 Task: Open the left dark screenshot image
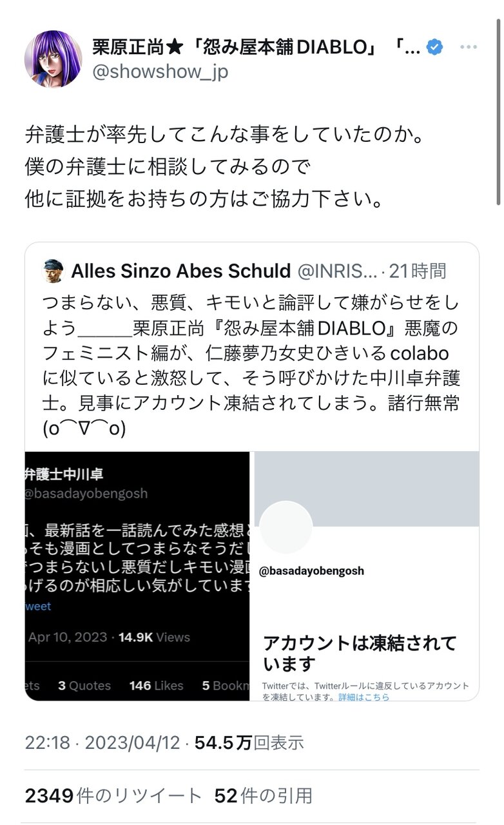(137, 576)
